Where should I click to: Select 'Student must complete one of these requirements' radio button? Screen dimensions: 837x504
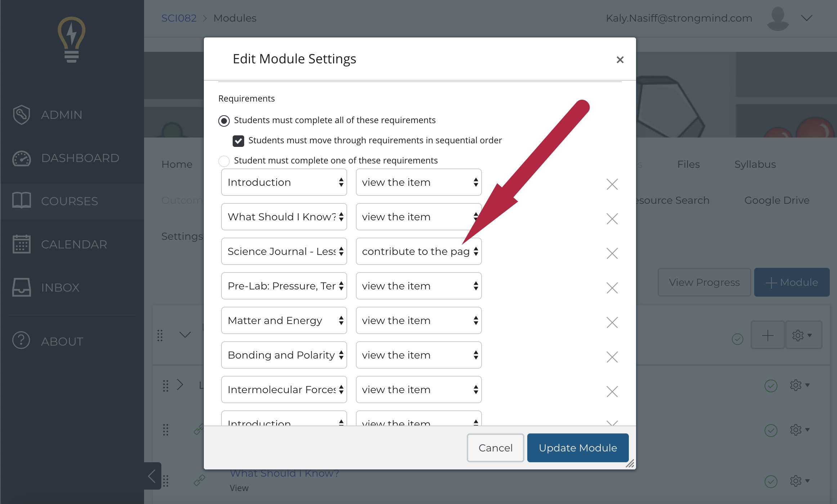[x=225, y=160]
